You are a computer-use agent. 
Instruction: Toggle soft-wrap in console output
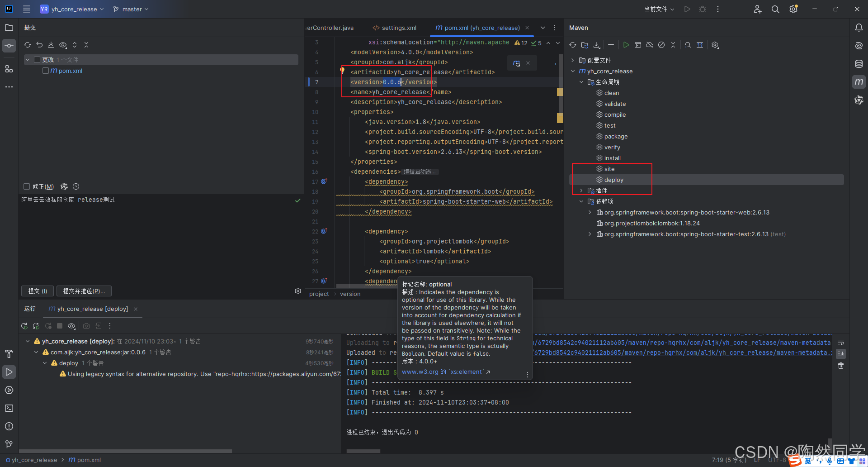(841, 342)
